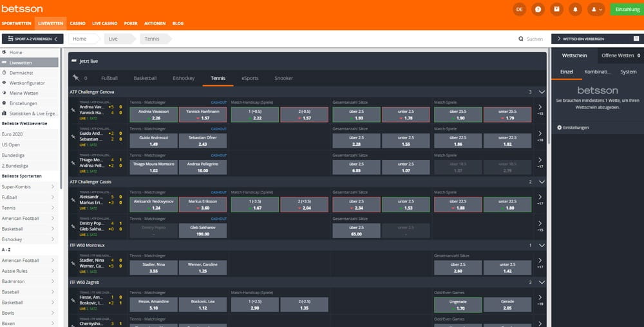
Task: Open Demnächst in sidebar
Action: coord(29,73)
